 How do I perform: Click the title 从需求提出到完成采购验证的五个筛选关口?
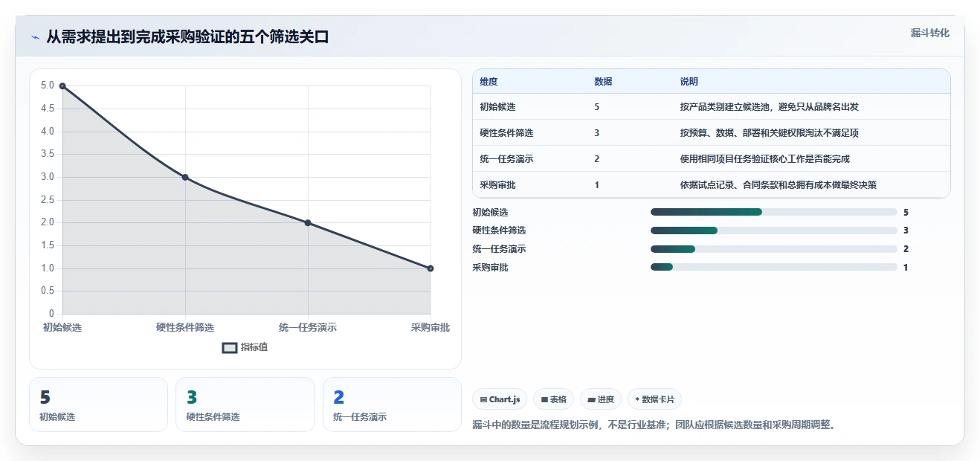point(187,37)
